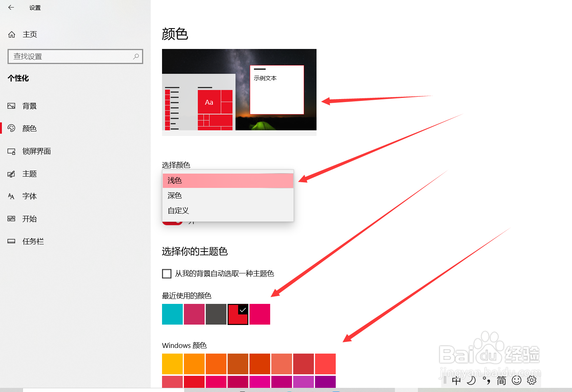The height and width of the screenshot is (392, 572).
Task: Click the Windows 颜色 label
Action: click(184, 345)
